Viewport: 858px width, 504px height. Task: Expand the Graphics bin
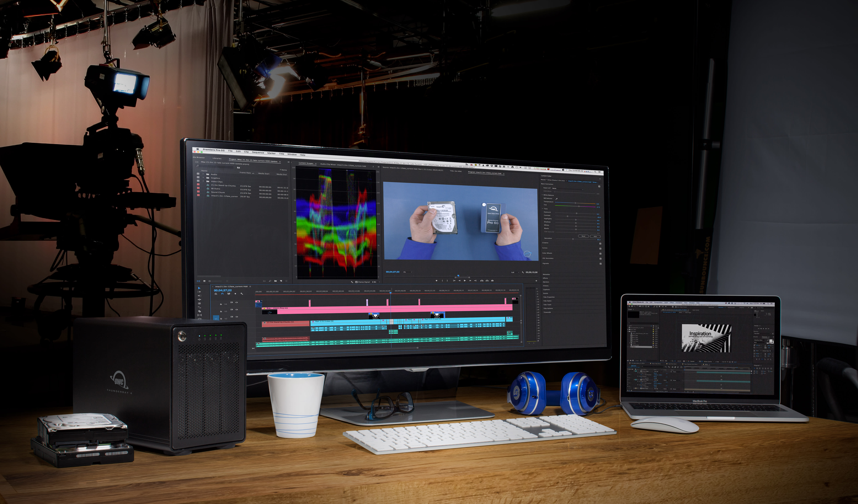point(203,178)
